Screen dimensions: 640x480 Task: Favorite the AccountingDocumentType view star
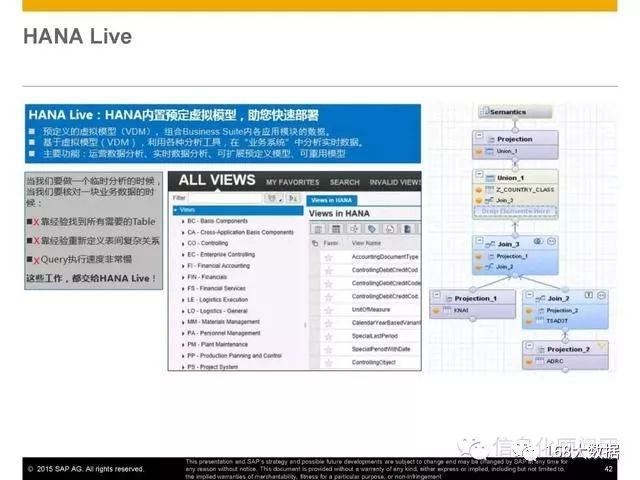329,258
